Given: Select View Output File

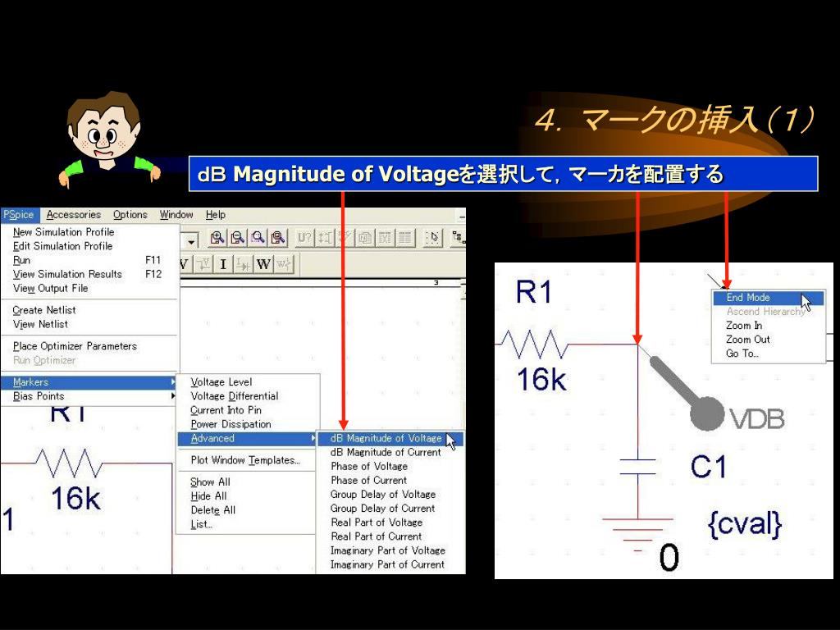Looking at the screenshot, I should coord(90,288).
